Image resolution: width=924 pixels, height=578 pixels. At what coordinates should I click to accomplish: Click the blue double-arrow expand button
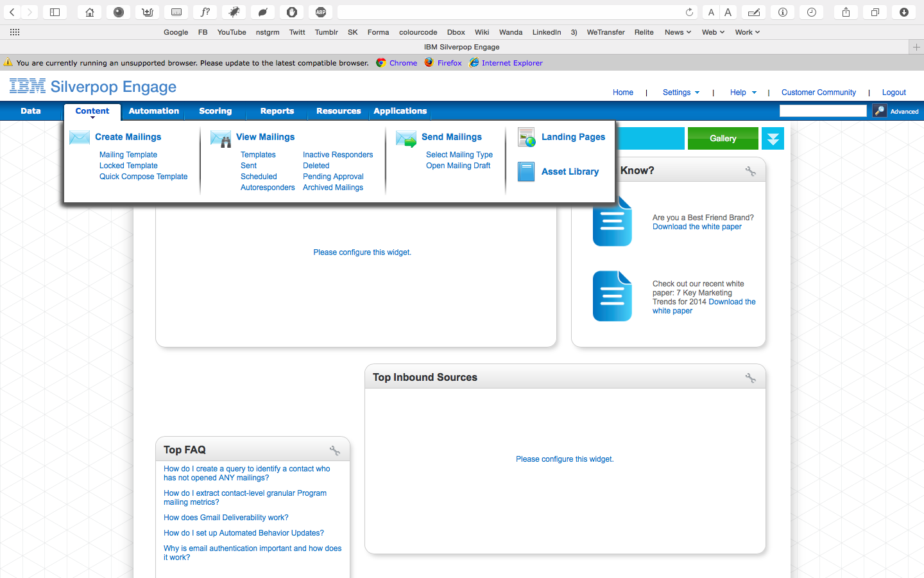point(773,139)
